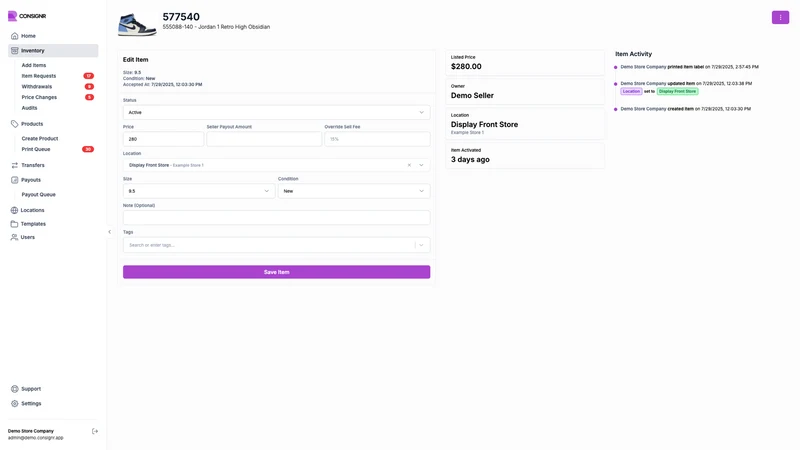Image resolution: width=800 pixels, height=450 pixels.
Task: Click the green Display Front Store tag
Action: pos(678,91)
